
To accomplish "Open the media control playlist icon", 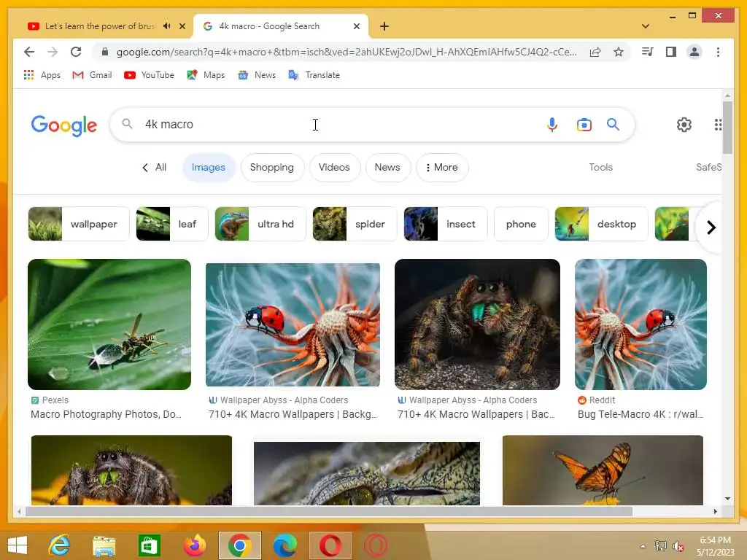I will pos(648,52).
